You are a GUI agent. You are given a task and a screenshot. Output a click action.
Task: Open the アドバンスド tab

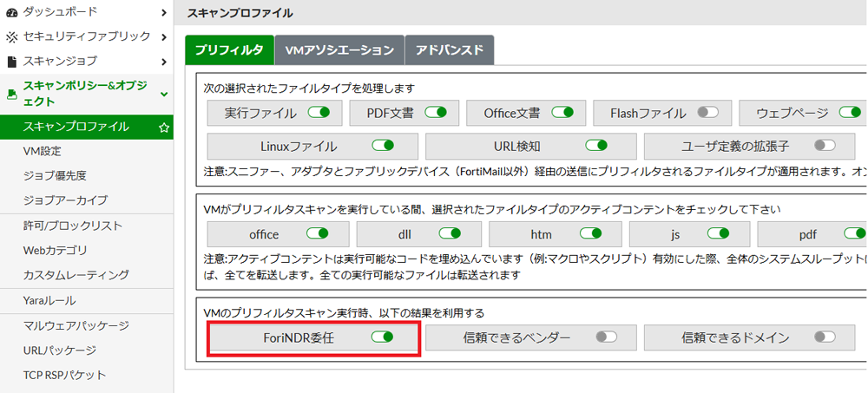click(450, 50)
